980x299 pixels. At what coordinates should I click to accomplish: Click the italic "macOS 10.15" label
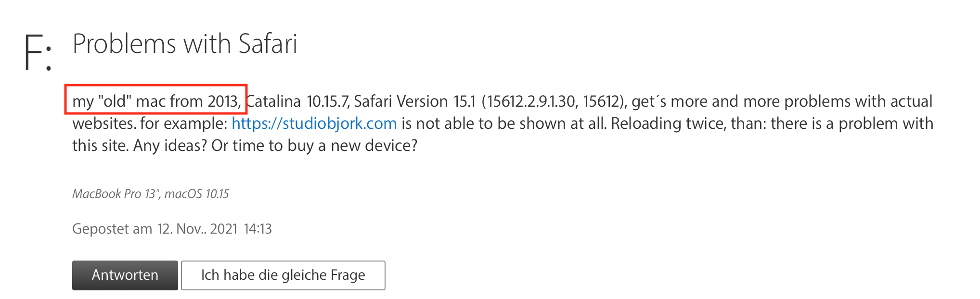pyautogui.click(x=197, y=194)
